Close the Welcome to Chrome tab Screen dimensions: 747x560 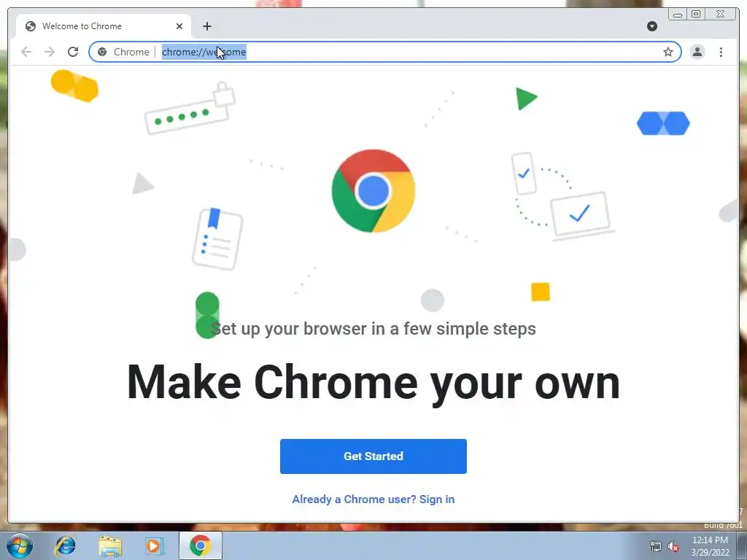click(x=179, y=26)
